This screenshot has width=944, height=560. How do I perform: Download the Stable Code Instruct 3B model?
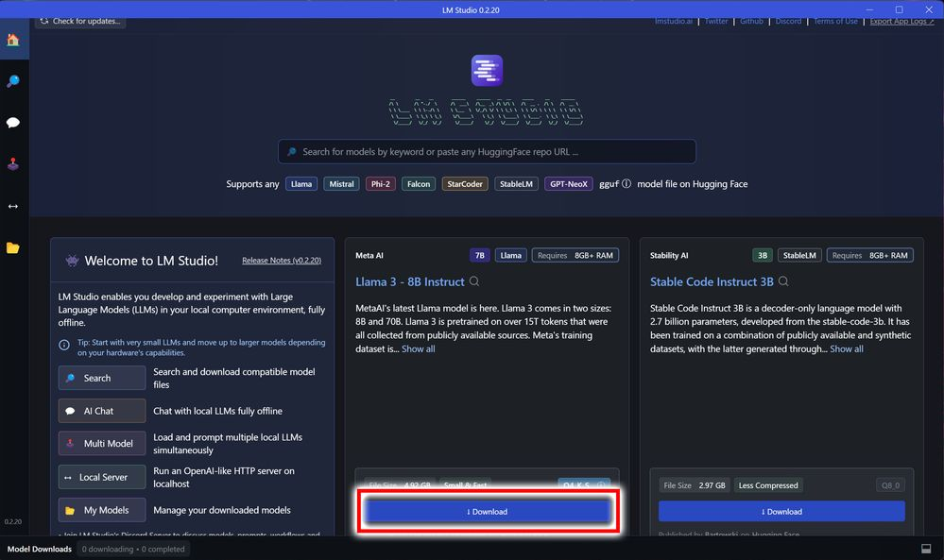point(781,511)
